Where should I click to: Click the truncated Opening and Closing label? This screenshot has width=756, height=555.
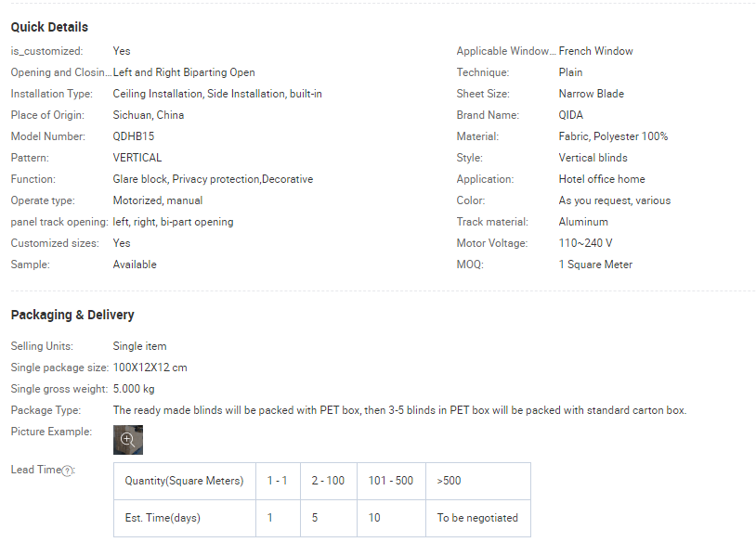(x=59, y=72)
